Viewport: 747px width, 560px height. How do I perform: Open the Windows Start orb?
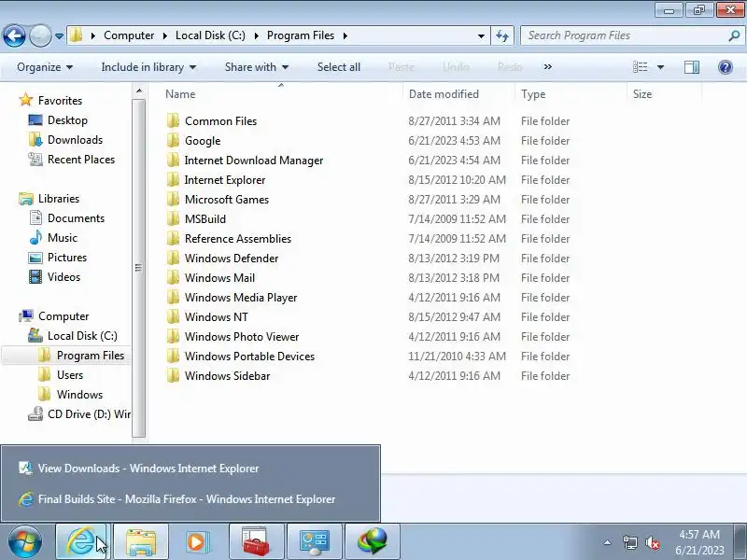coord(25,542)
